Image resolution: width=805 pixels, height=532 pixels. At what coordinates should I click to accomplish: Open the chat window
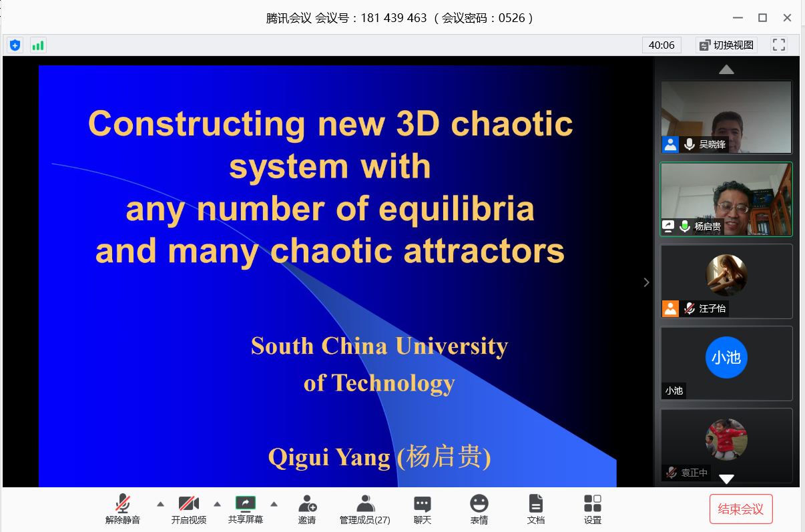(422, 509)
